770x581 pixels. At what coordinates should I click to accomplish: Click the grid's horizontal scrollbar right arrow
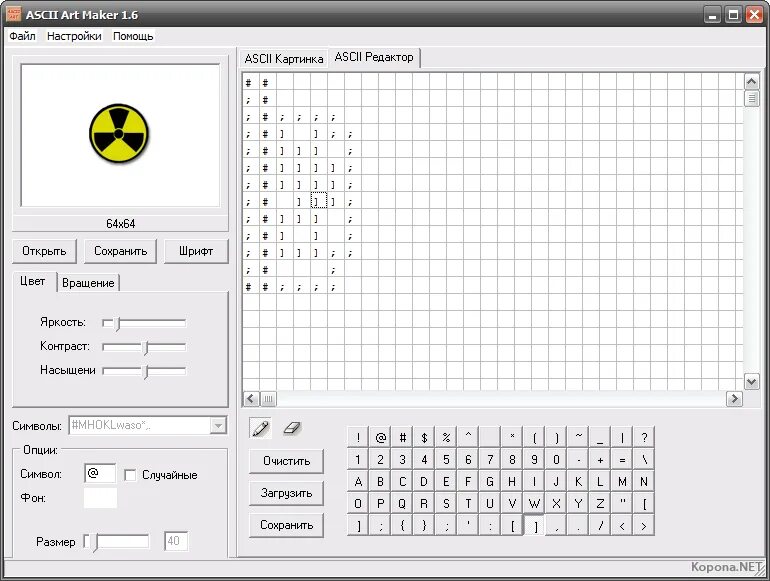click(734, 399)
